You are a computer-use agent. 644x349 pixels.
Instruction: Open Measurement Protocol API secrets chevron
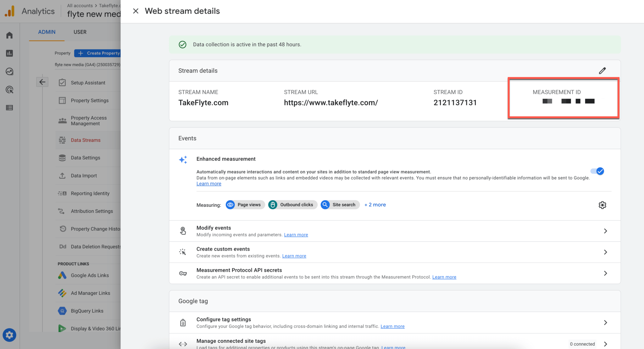point(605,273)
